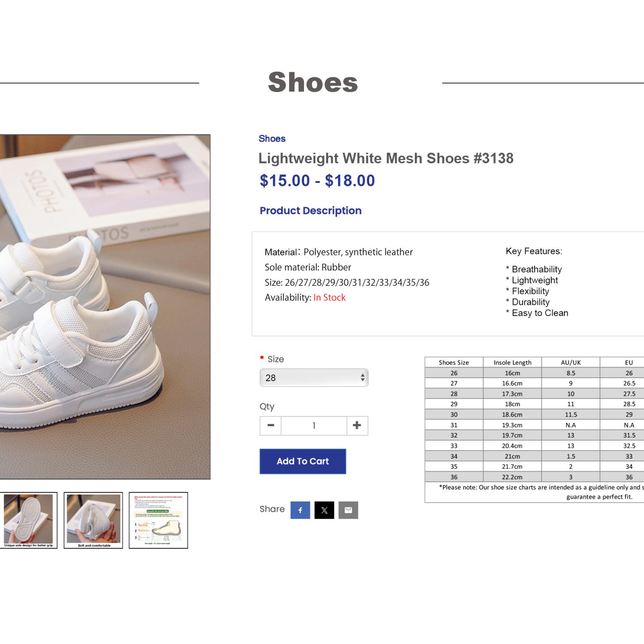Click the $15.00 - $18.00 price text
Screen dimensions: 644x644
pos(317,180)
